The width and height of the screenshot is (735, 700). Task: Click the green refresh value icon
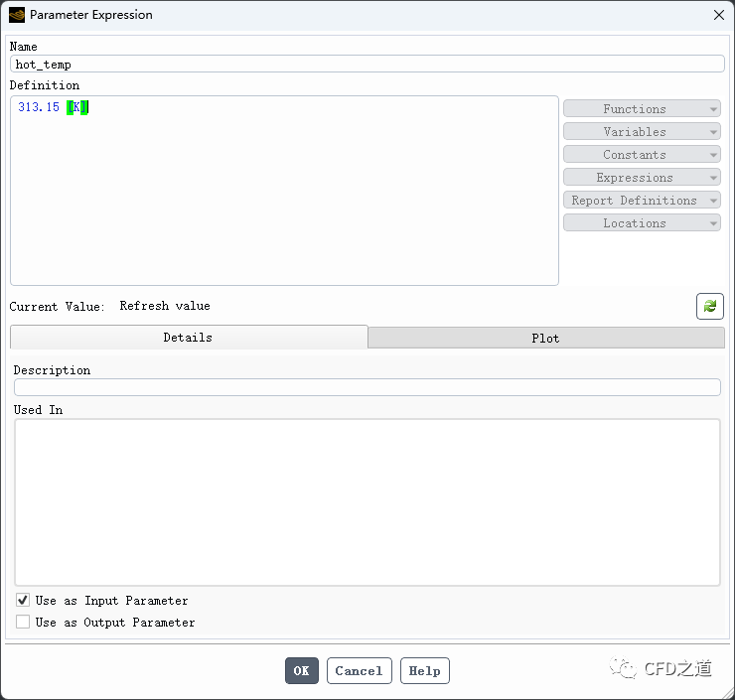(710, 307)
